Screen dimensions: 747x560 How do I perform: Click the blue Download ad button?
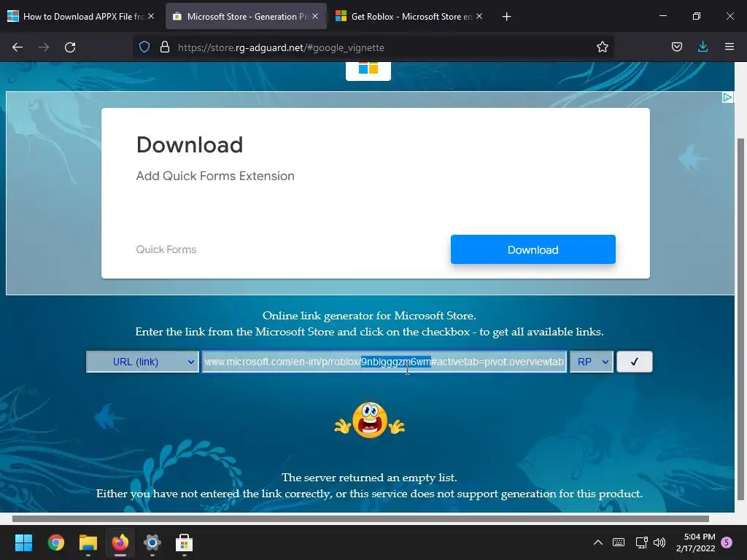click(533, 249)
